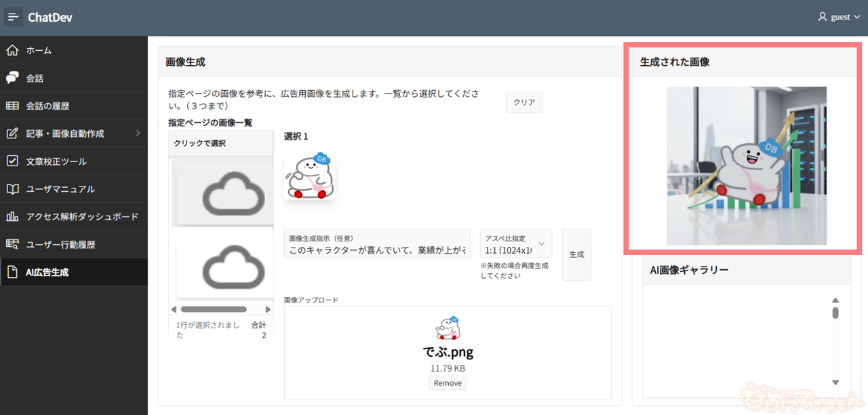Viewport: 868px width, 415px height.
Task: Click the 会話の履歴 table icon
Action: pyautogui.click(x=13, y=106)
